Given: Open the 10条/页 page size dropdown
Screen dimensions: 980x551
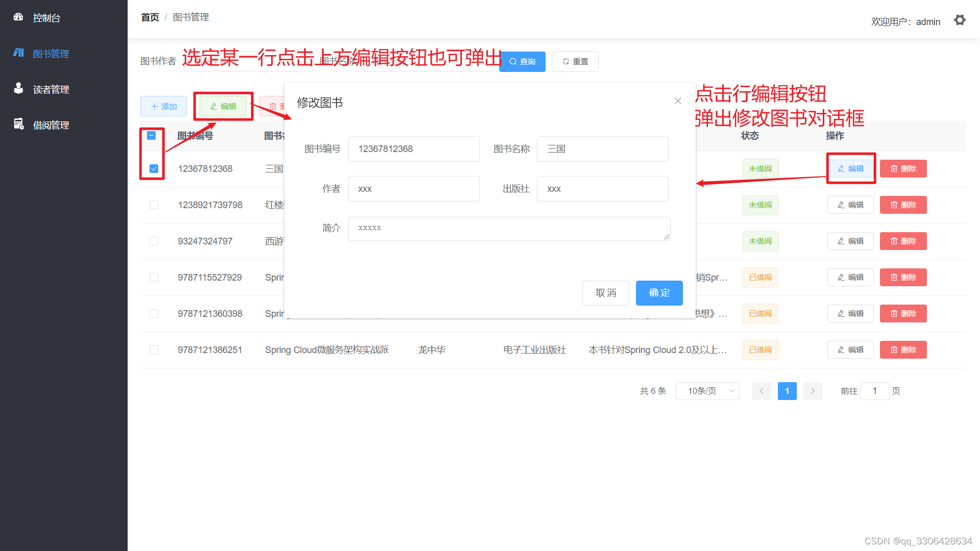Looking at the screenshot, I should tap(707, 391).
